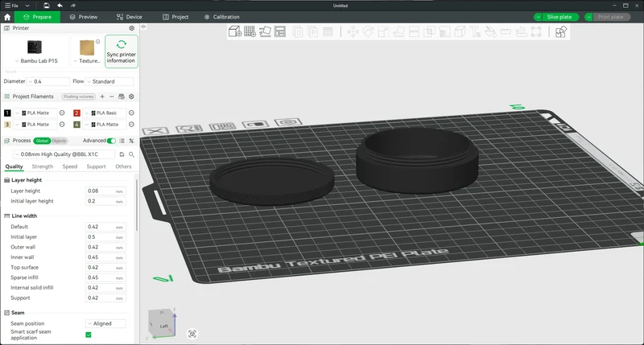Image resolution: width=644 pixels, height=345 pixels.
Task: Click the redo arrow
Action: 73,6
